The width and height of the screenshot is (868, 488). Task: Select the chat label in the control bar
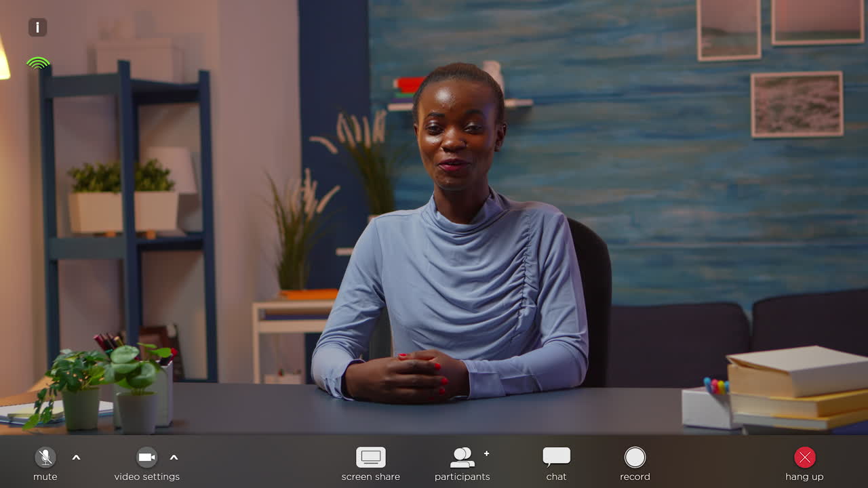click(556, 476)
